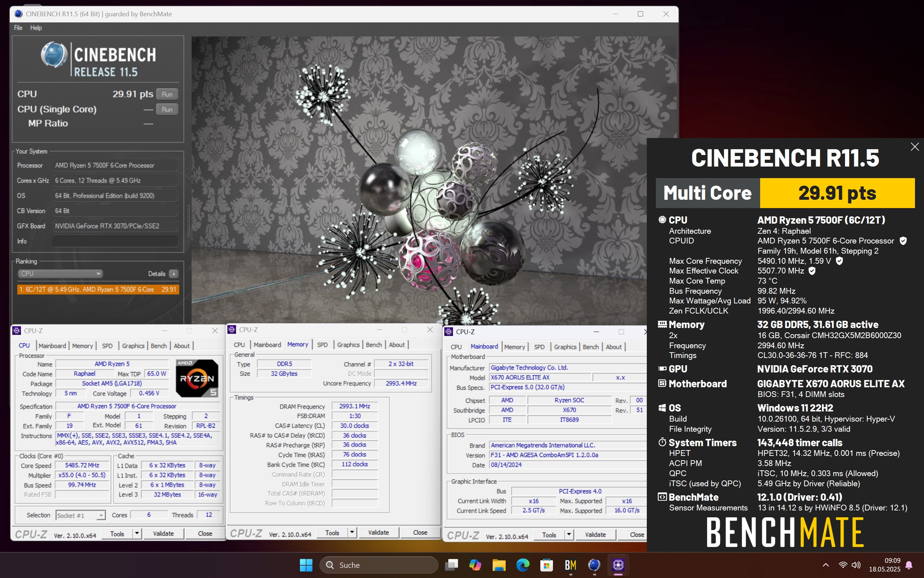Open Microsoft Edge from the taskbar

pos(523,565)
